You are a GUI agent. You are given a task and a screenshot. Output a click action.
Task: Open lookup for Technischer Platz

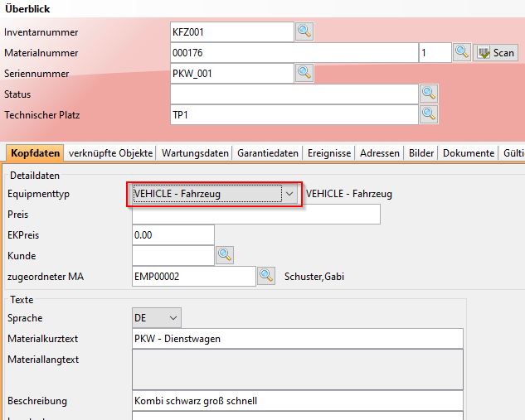429,114
